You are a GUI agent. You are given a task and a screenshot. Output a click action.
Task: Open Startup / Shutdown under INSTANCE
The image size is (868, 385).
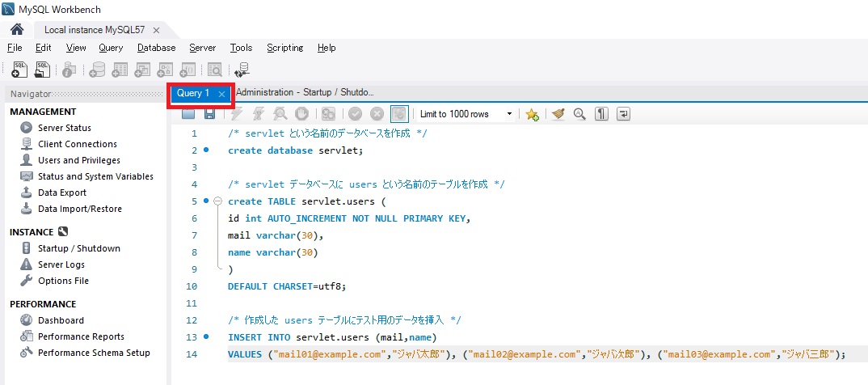(78, 248)
